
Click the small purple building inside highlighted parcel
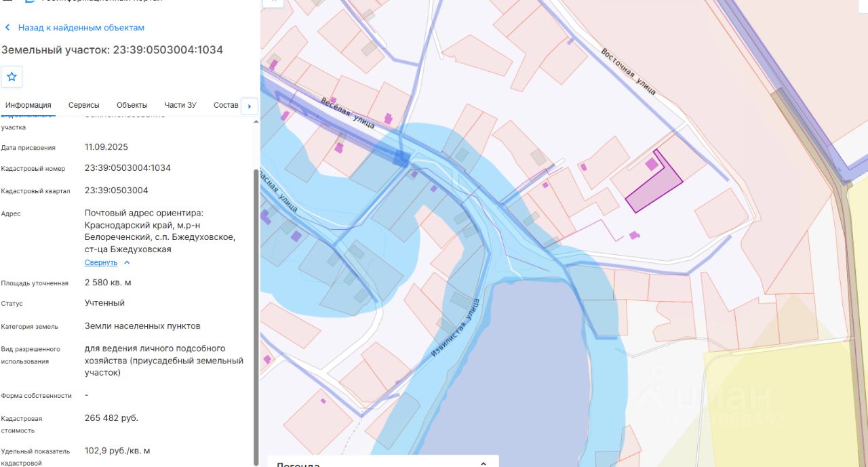coord(652,163)
